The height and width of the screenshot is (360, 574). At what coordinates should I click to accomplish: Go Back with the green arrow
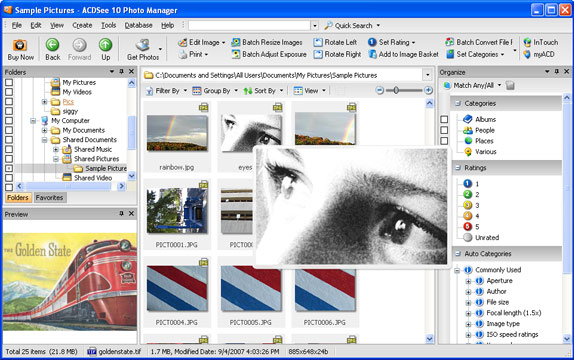click(52, 45)
